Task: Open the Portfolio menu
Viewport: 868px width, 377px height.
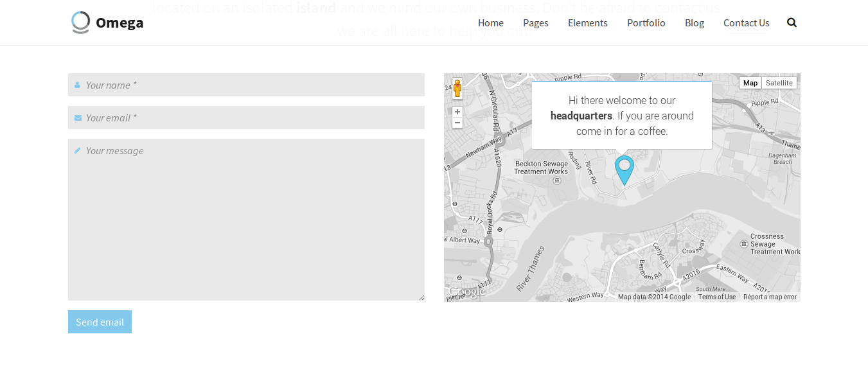Action: click(x=646, y=23)
